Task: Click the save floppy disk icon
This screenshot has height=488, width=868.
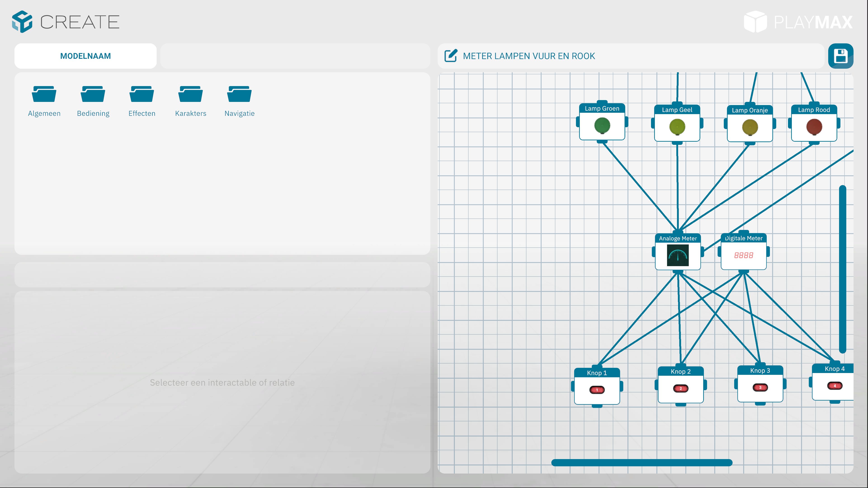Action: 840,56
